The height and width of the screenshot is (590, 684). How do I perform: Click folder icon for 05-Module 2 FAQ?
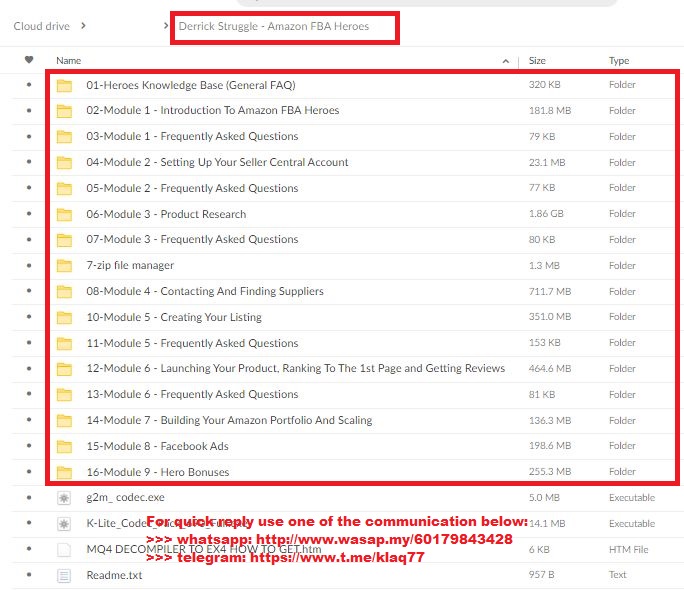click(64, 189)
